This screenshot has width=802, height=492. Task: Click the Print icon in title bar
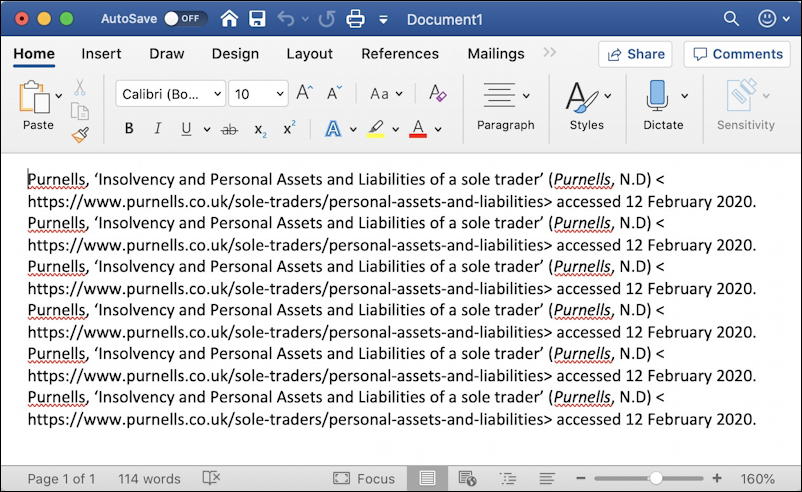pyautogui.click(x=355, y=19)
